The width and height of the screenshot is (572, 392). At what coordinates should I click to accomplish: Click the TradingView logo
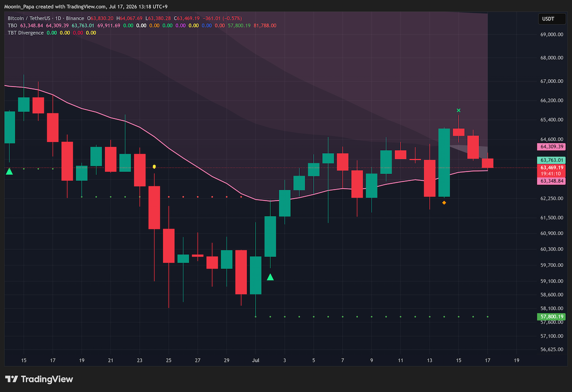[x=39, y=379]
